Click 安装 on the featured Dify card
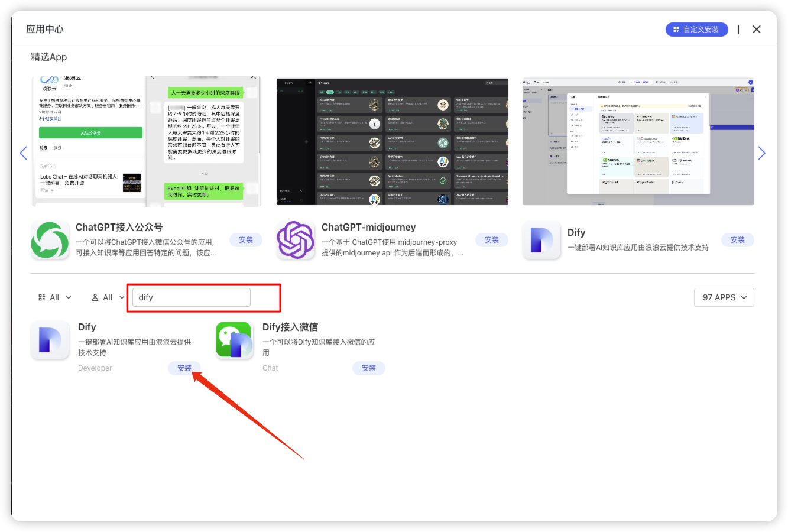Viewport: 788px width, 532px height. (x=737, y=240)
